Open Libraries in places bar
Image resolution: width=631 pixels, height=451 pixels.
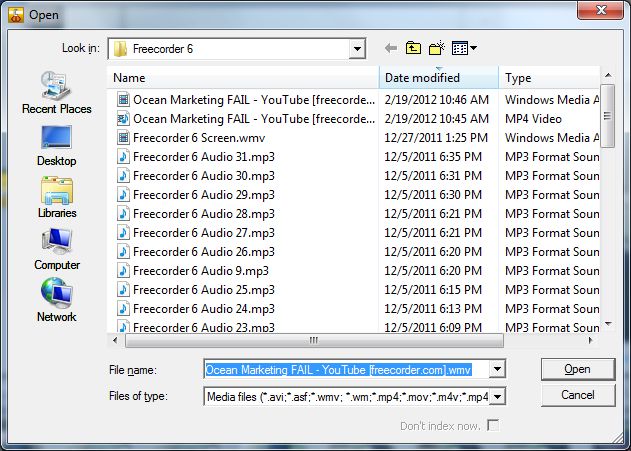coord(57,197)
